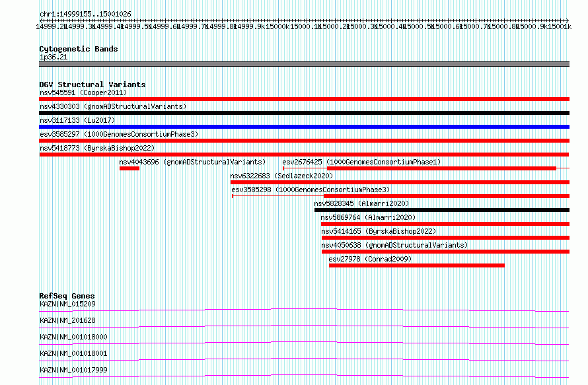Open the RefSeq Genes track header
The image size is (588, 385).
pyautogui.click(x=67, y=296)
